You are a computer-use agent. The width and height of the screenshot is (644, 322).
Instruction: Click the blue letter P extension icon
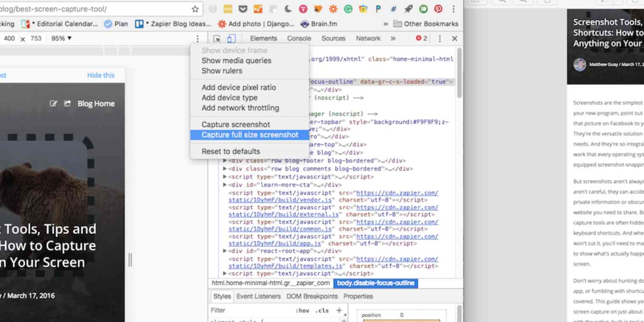(378, 9)
